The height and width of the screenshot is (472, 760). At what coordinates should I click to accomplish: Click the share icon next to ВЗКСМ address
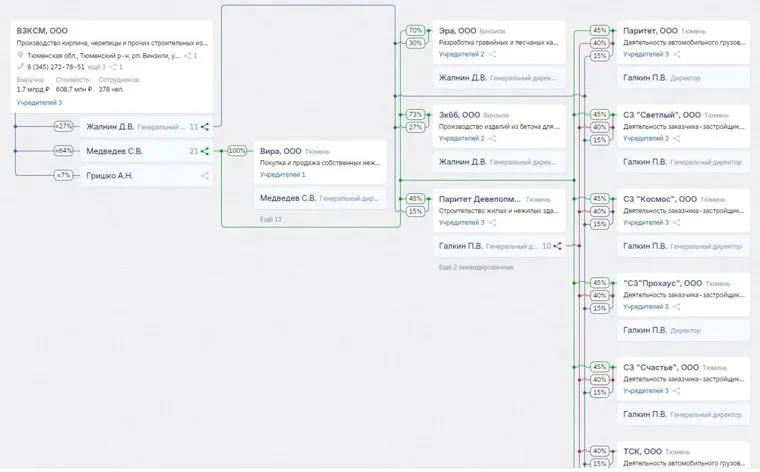pyautogui.click(x=186, y=56)
